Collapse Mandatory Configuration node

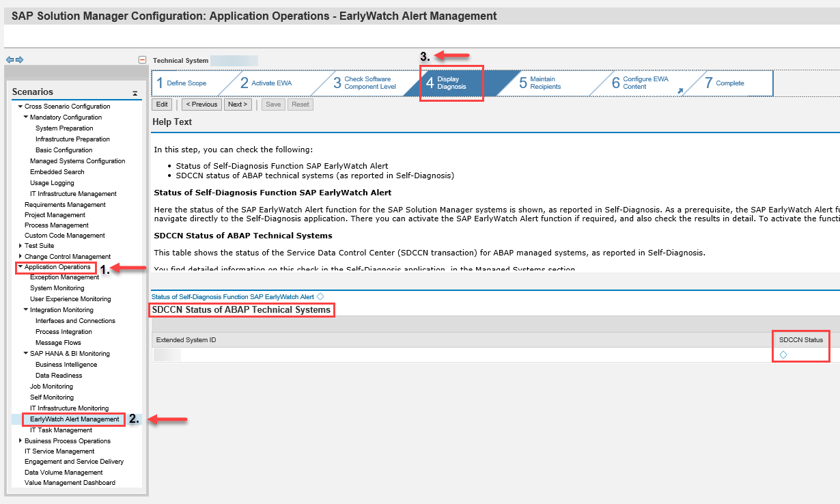point(26,117)
